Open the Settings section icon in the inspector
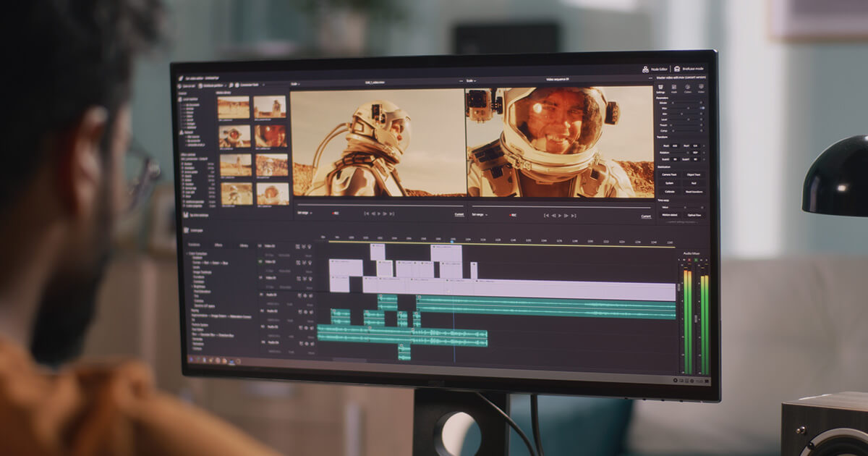This screenshot has height=456, width=868. coord(660,85)
